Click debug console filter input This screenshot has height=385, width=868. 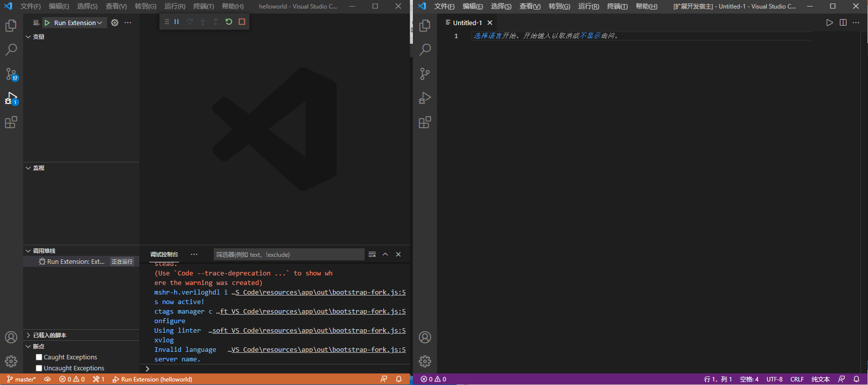[x=289, y=254]
